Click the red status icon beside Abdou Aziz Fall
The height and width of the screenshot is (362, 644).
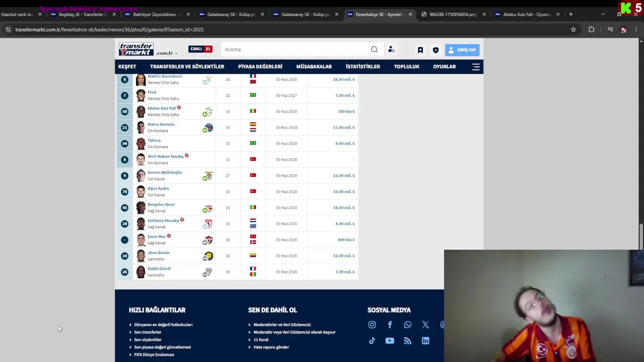click(x=179, y=108)
